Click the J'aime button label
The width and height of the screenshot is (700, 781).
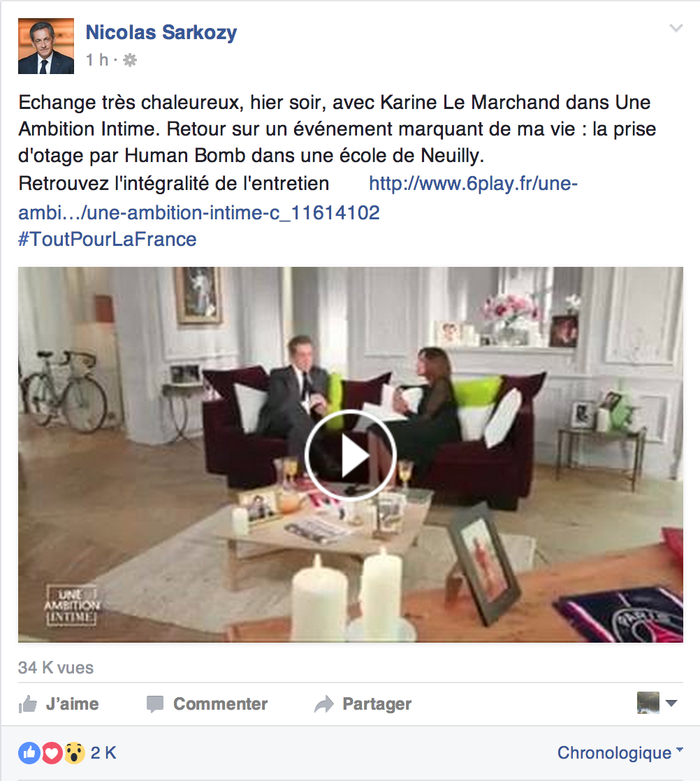72,703
